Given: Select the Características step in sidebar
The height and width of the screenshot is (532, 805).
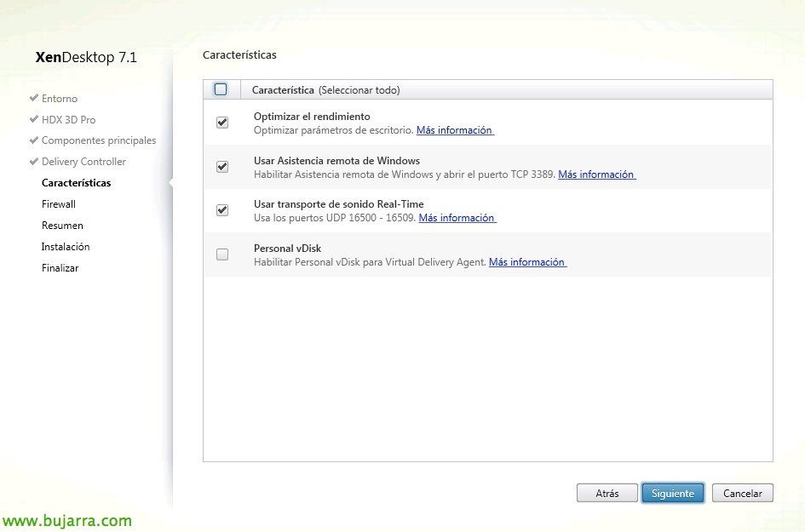Looking at the screenshot, I should [76, 183].
